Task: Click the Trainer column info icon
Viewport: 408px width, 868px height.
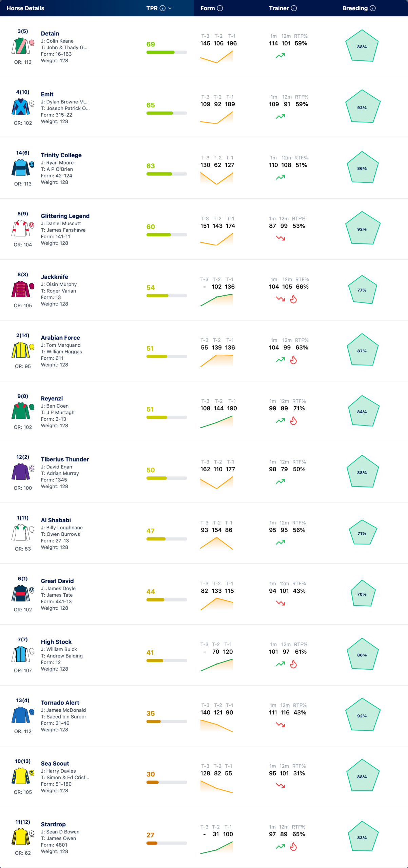Action: coord(294,8)
